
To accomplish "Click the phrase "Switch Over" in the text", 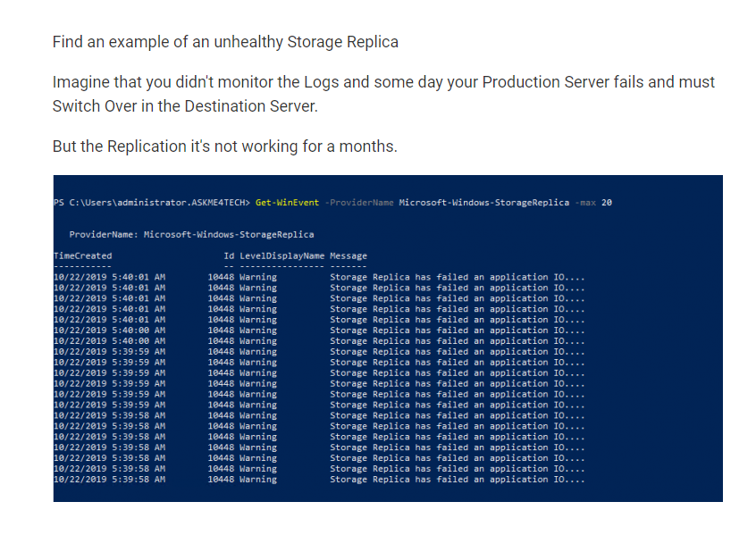I will (x=94, y=105).
